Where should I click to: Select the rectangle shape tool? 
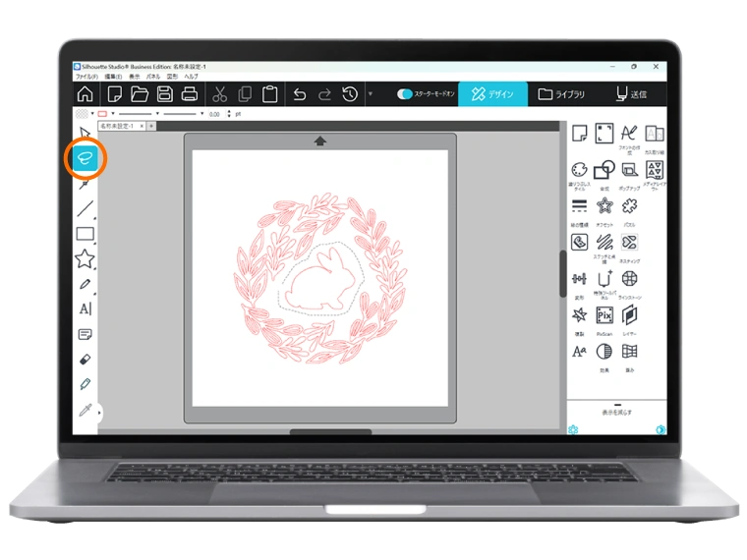click(86, 234)
